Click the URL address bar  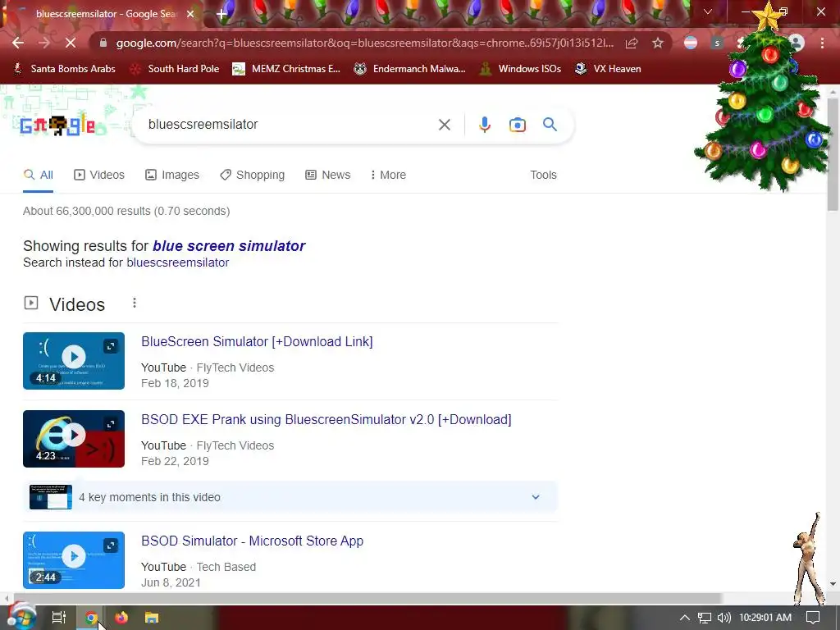click(364, 43)
